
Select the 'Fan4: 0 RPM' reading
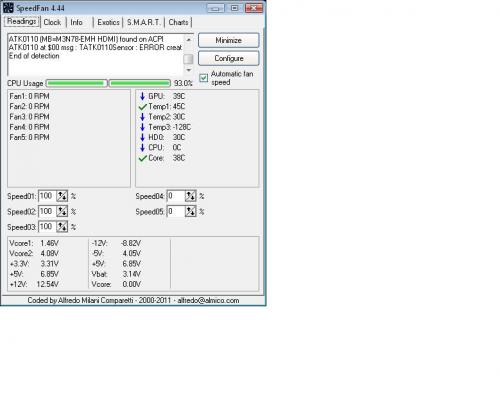29,127
